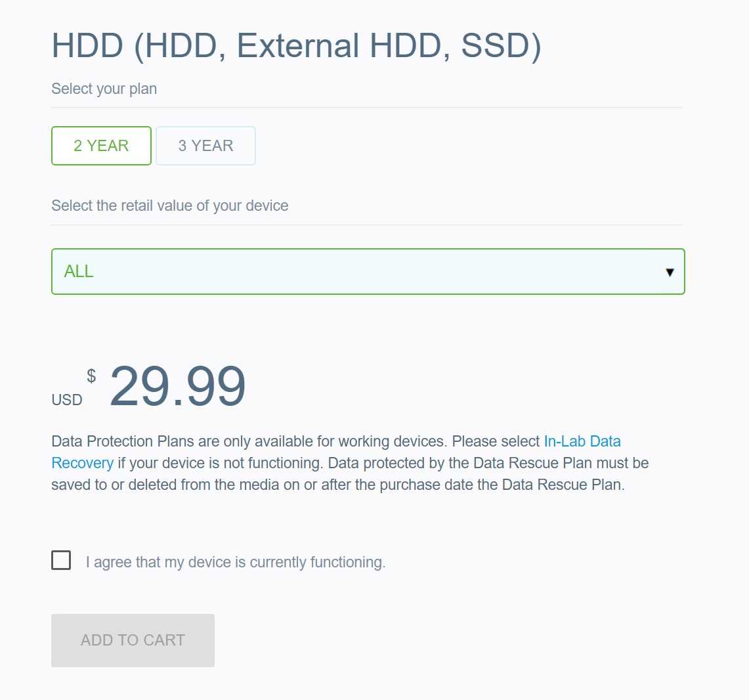749x700 pixels.
Task: Select the 2 YEAR plan option
Action: (x=101, y=146)
